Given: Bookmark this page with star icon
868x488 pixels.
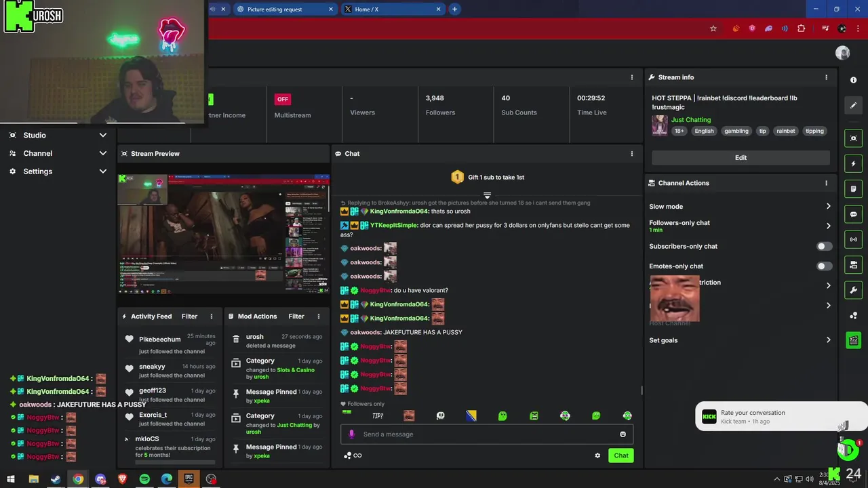Looking at the screenshot, I should click(x=713, y=28).
